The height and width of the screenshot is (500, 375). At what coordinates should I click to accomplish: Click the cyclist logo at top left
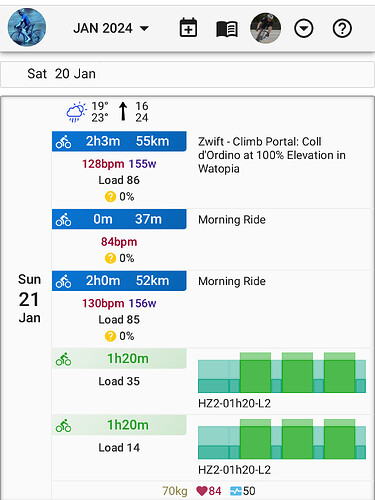[x=27, y=27]
